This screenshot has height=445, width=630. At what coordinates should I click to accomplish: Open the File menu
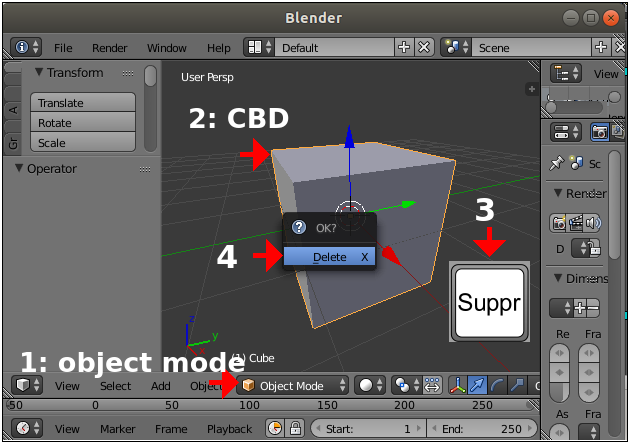pos(63,48)
